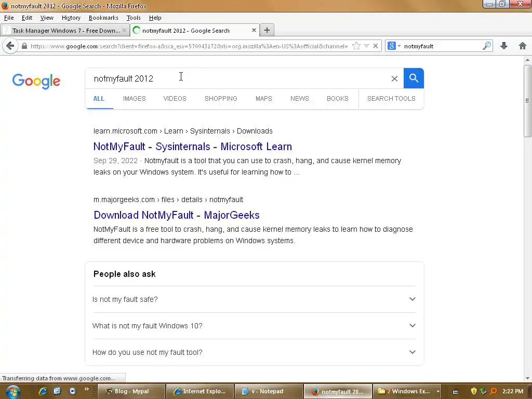The width and height of the screenshot is (532, 399).
Task: Open Download NotMyFault - MajorGeeks link
Action: click(177, 215)
